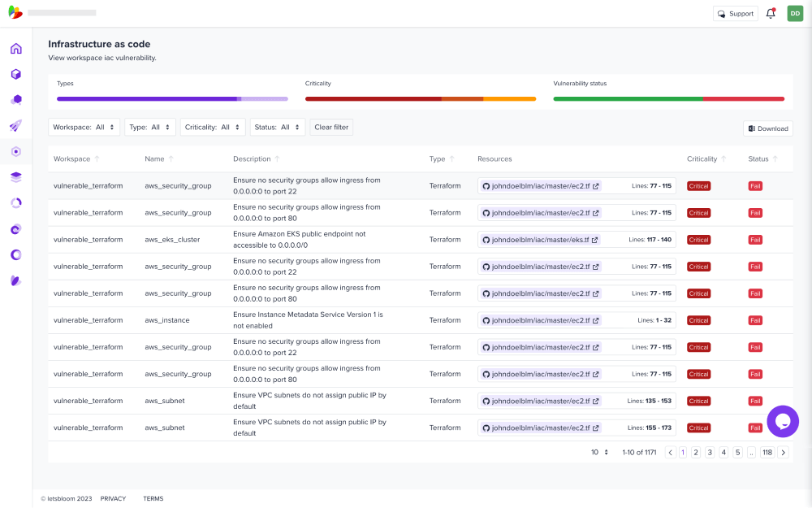The image size is (812, 508).
Task: Click aws_eks_cluster name cell
Action: click(x=172, y=240)
